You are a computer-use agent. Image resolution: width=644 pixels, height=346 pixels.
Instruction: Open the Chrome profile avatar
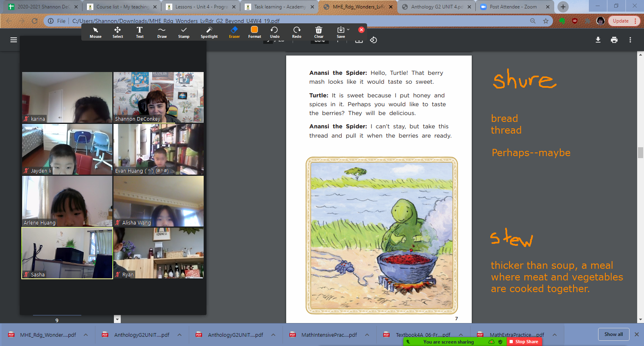click(601, 21)
